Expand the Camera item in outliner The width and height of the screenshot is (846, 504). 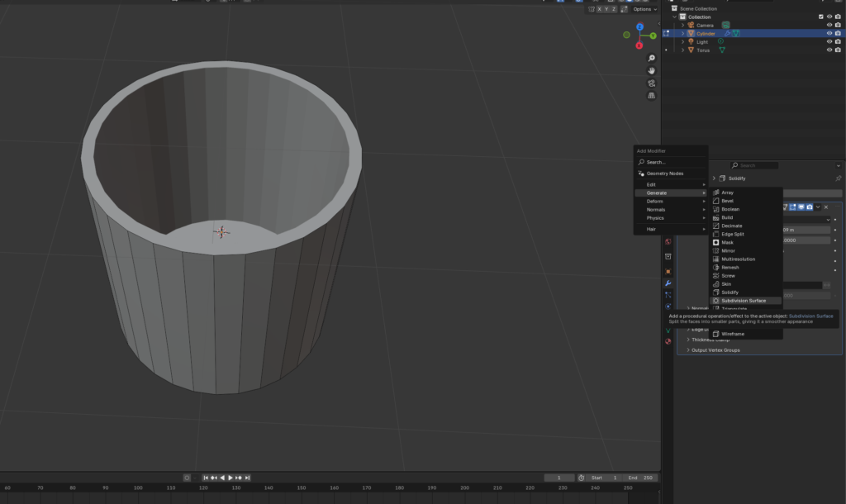point(683,26)
